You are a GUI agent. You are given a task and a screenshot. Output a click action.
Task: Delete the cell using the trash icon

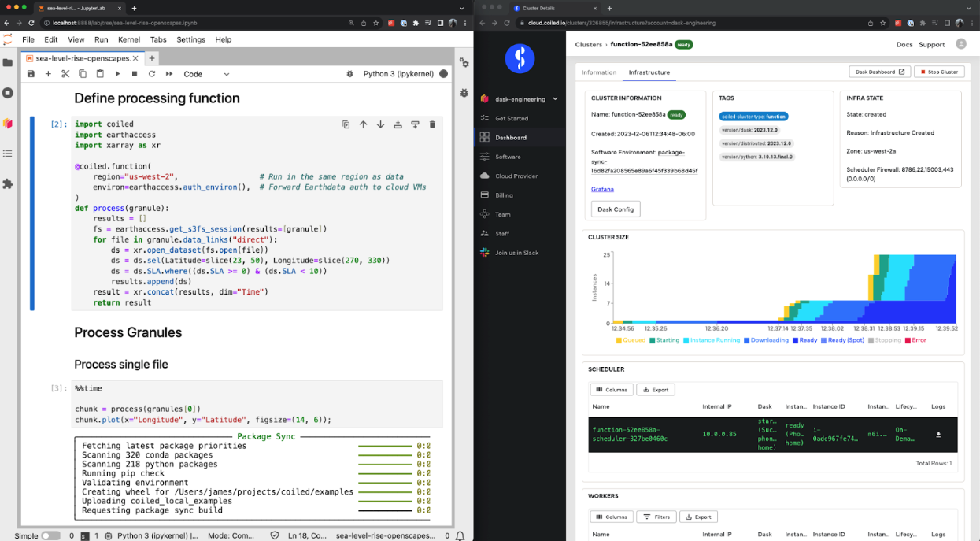[431, 125]
